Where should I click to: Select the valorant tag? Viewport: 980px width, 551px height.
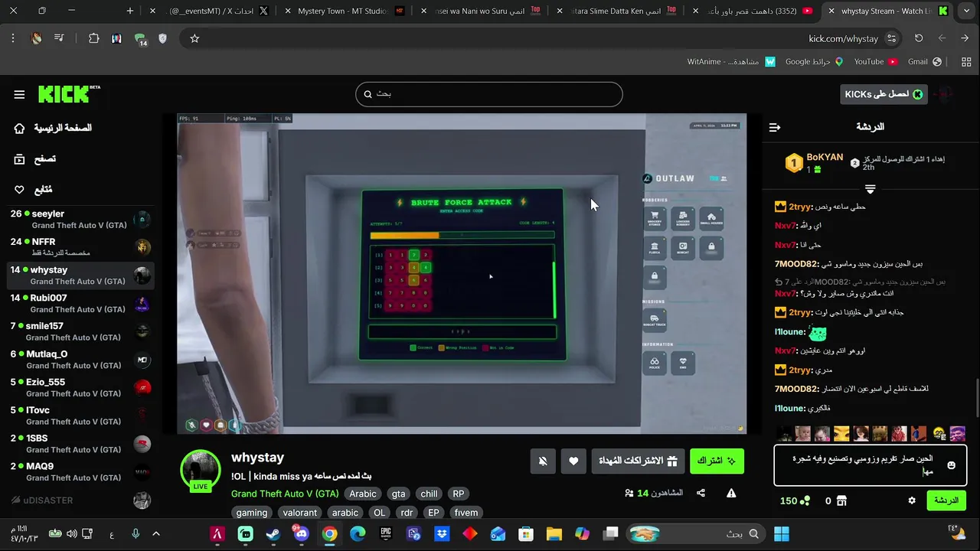click(300, 513)
